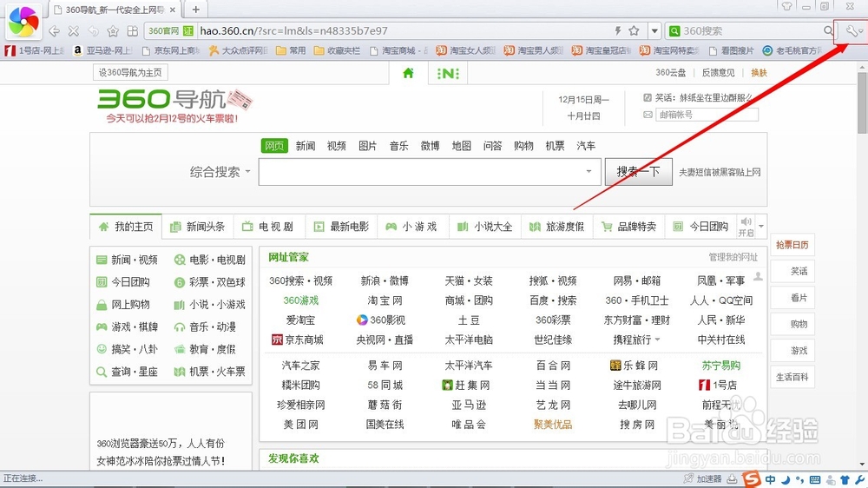Viewport: 868px width, 488px height.
Task: Open the Sogou soft keyboard icon
Action: tap(815, 479)
